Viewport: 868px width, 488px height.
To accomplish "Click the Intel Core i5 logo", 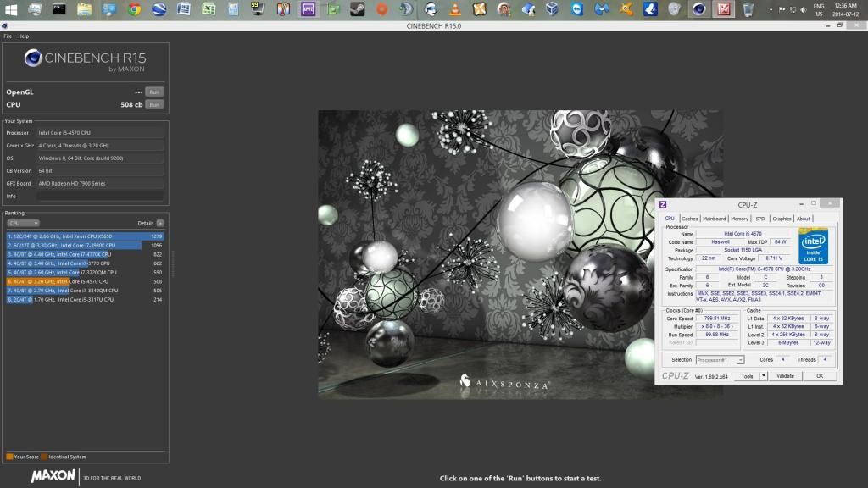I will [812, 246].
